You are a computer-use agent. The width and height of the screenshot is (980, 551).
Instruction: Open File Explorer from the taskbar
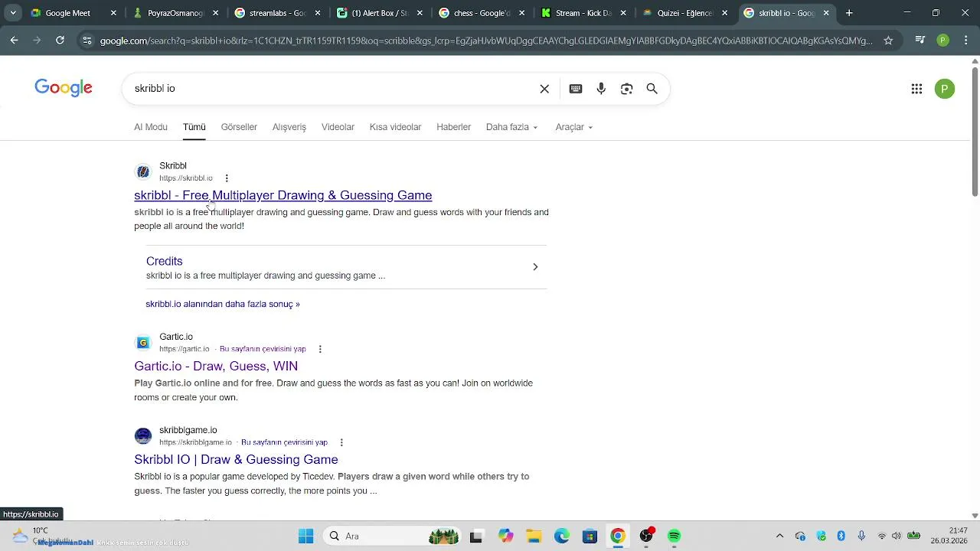tap(533, 536)
